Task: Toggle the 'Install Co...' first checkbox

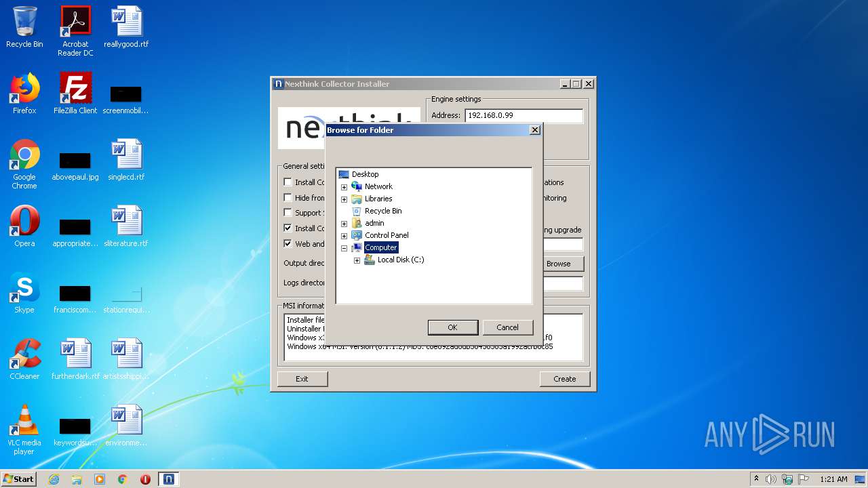Action: [288, 182]
